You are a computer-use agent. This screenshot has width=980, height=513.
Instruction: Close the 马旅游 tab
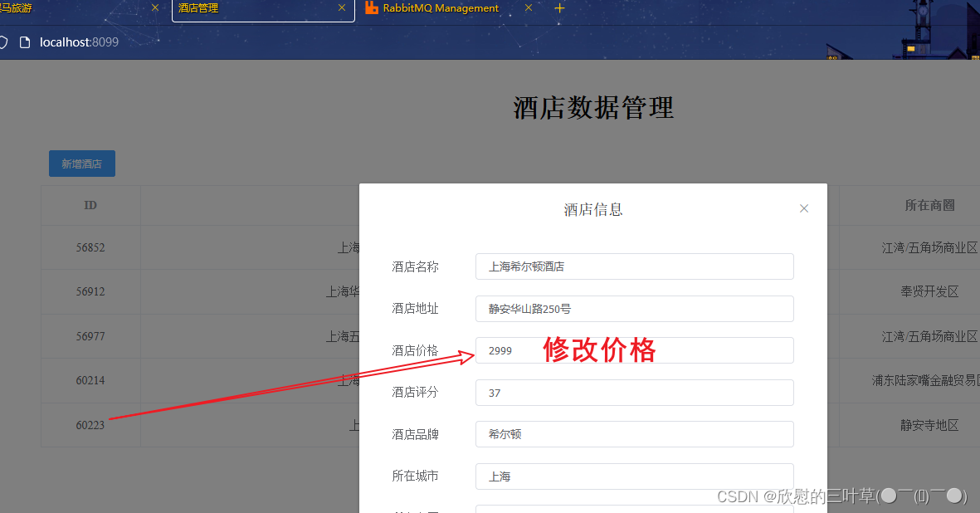tap(155, 8)
